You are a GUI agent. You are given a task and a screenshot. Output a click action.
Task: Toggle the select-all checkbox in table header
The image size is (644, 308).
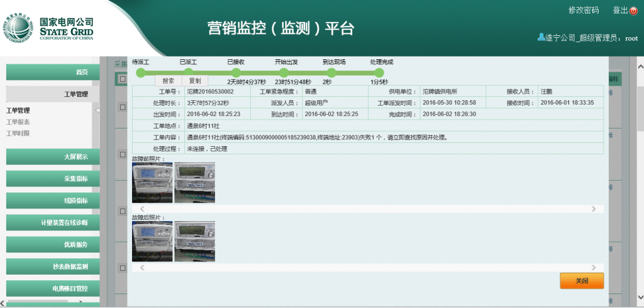tap(122, 79)
